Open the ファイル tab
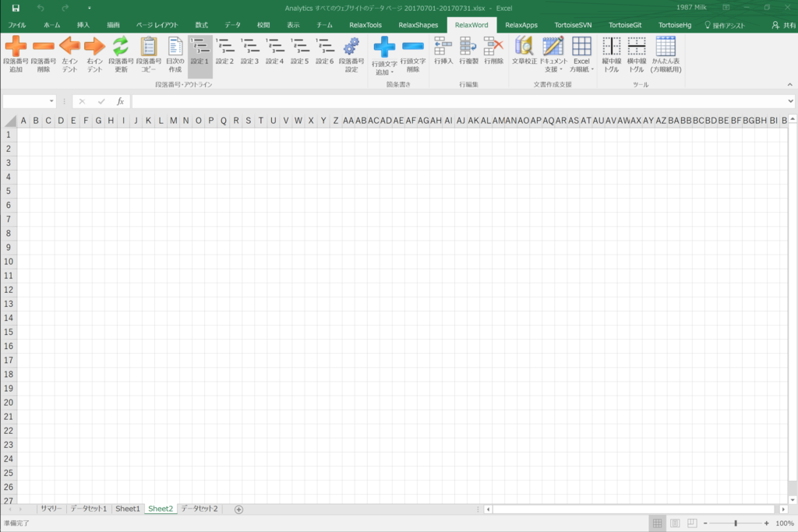 pyautogui.click(x=17, y=25)
